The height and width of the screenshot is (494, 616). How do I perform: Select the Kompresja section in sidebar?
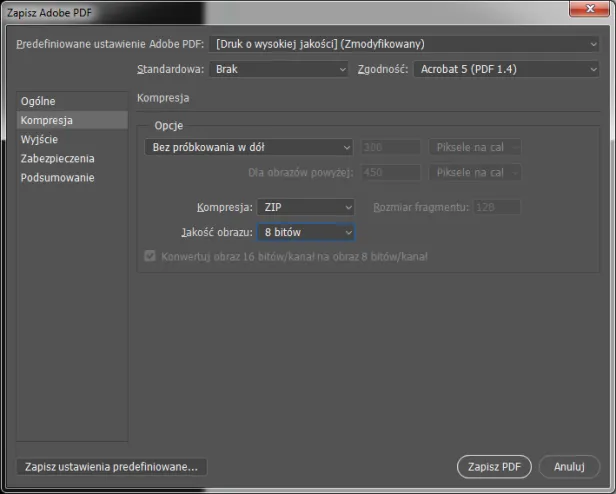(x=72, y=120)
